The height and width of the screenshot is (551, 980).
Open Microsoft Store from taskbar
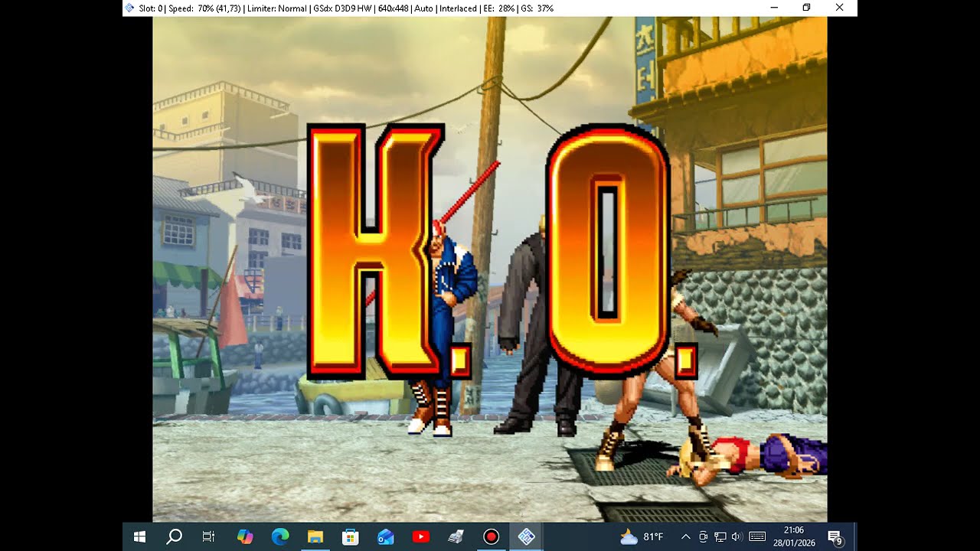351,536
